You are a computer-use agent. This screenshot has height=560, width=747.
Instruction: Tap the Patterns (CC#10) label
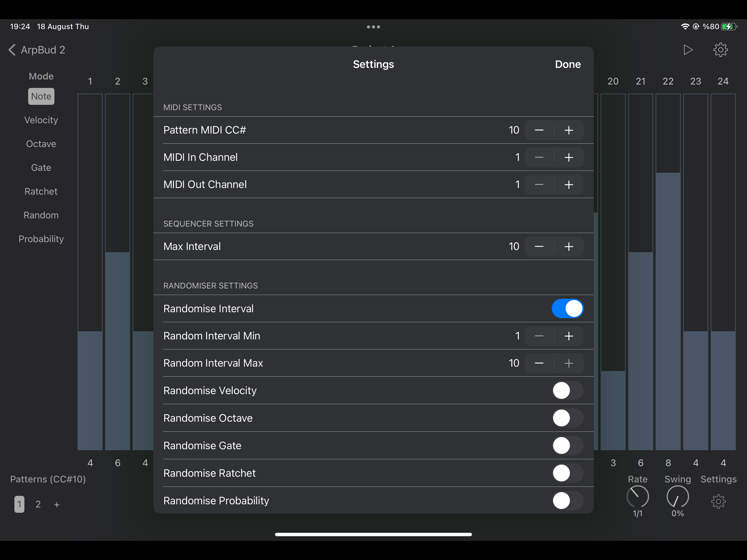(48, 479)
